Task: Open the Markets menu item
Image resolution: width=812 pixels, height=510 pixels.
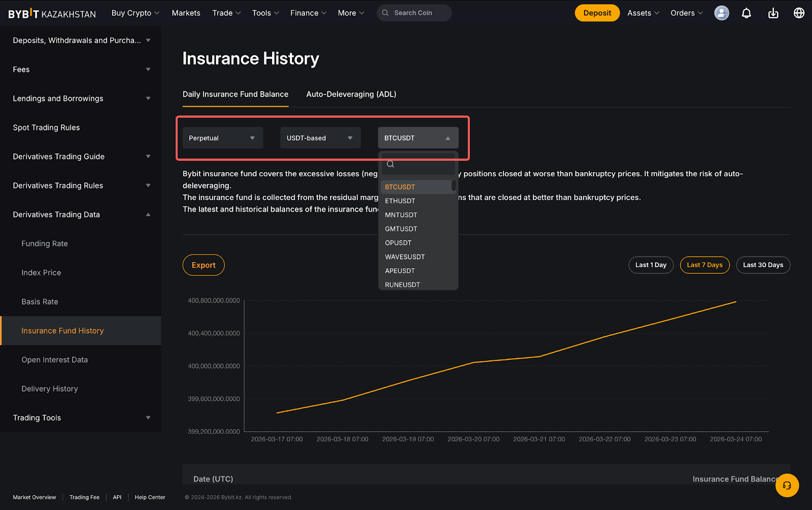Action: click(x=186, y=13)
